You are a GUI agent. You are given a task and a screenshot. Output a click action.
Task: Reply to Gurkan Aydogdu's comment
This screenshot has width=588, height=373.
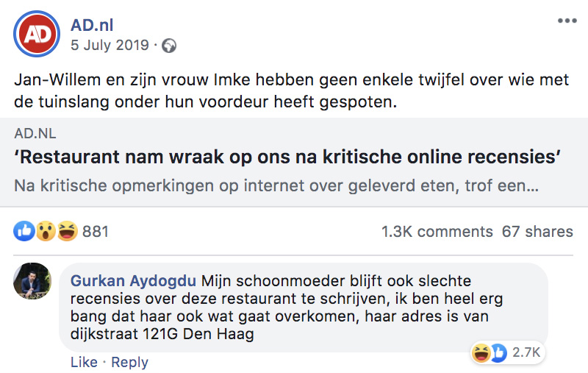[129, 362]
